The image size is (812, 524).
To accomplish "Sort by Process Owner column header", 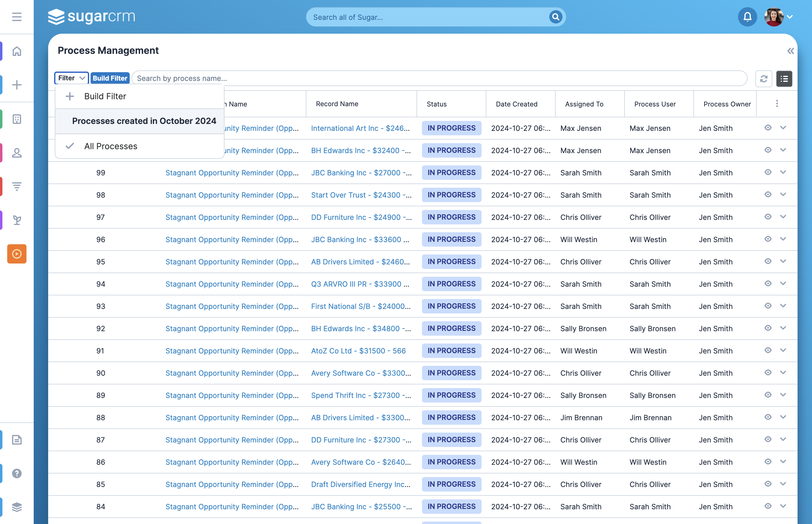I will 727,104.
